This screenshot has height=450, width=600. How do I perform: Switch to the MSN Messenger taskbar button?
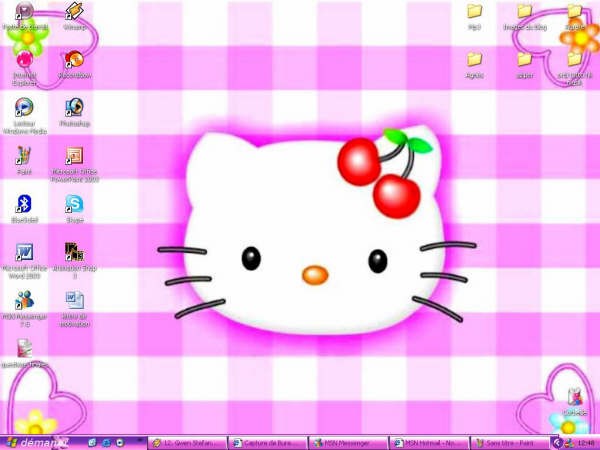(x=348, y=443)
